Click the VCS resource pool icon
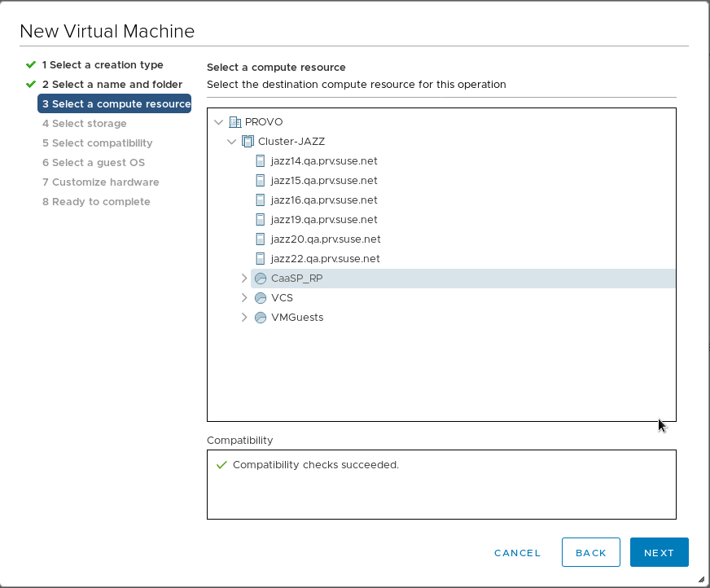Screen dimensions: 710x588 [x=261, y=298]
